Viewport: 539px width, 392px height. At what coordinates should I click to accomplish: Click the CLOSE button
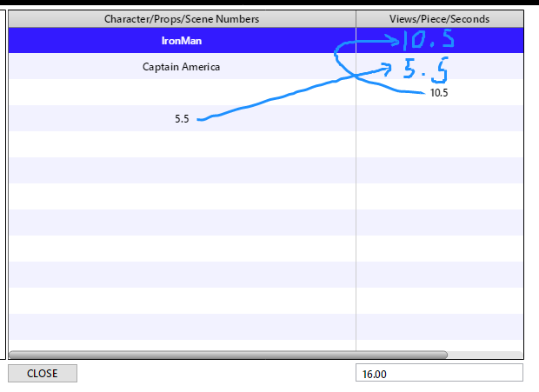coord(43,374)
